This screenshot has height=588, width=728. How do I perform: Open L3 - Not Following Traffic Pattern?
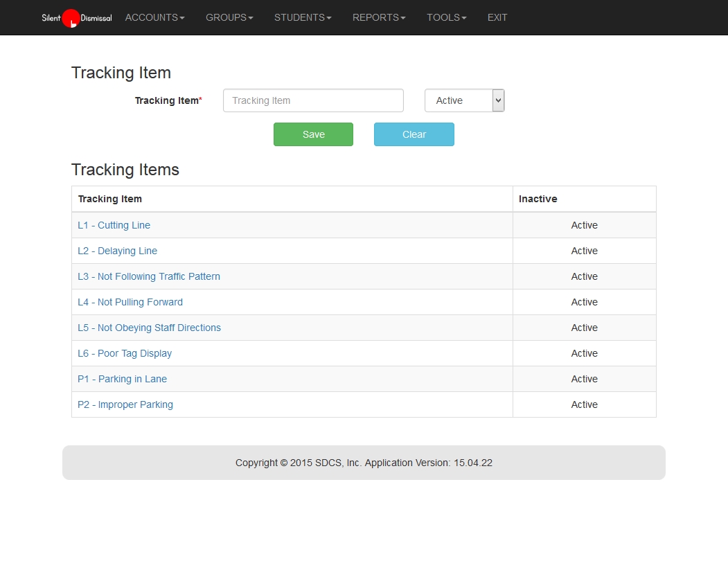pos(149,276)
